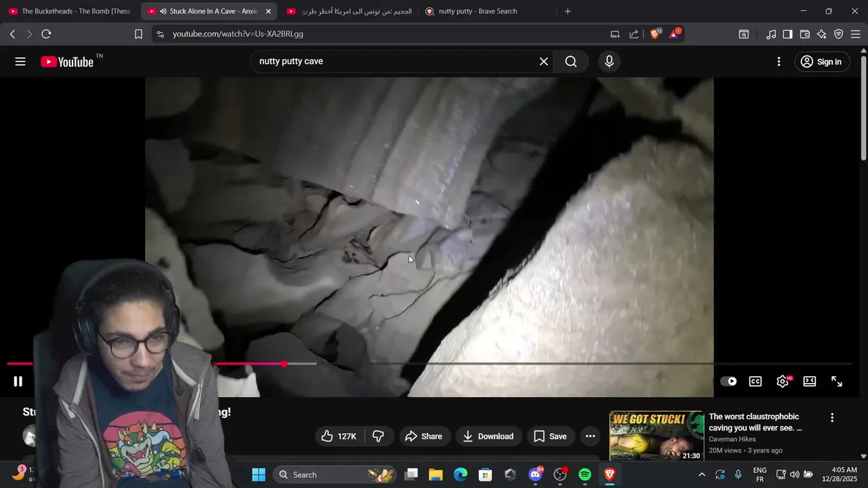The image size is (868, 488).
Task: Like the video with 127K likes
Action: coord(340,436)
